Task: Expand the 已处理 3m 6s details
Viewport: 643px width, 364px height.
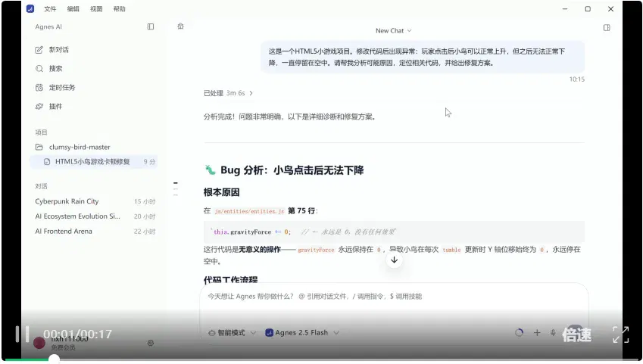Action: pyautogui.click(x=228, y=93)
